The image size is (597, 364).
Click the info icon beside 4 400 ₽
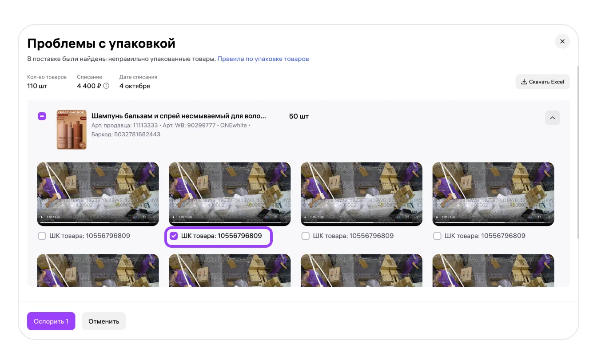106,86
